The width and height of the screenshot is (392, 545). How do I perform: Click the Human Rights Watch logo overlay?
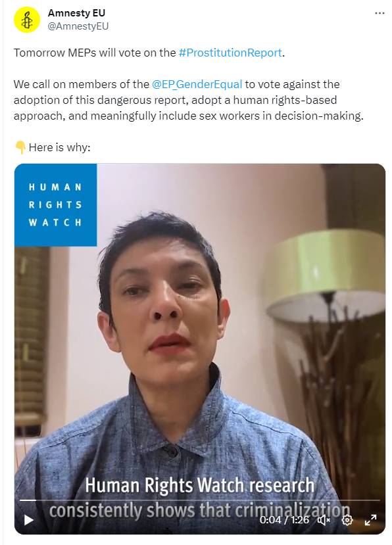56,204
